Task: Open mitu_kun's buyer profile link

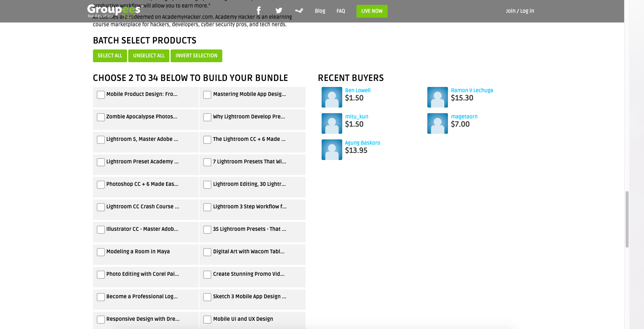Action: pyautogui.click(x=356, y=117)
